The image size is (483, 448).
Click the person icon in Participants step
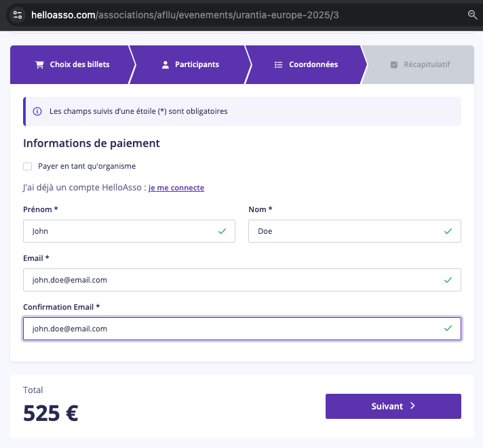point(166,64)
